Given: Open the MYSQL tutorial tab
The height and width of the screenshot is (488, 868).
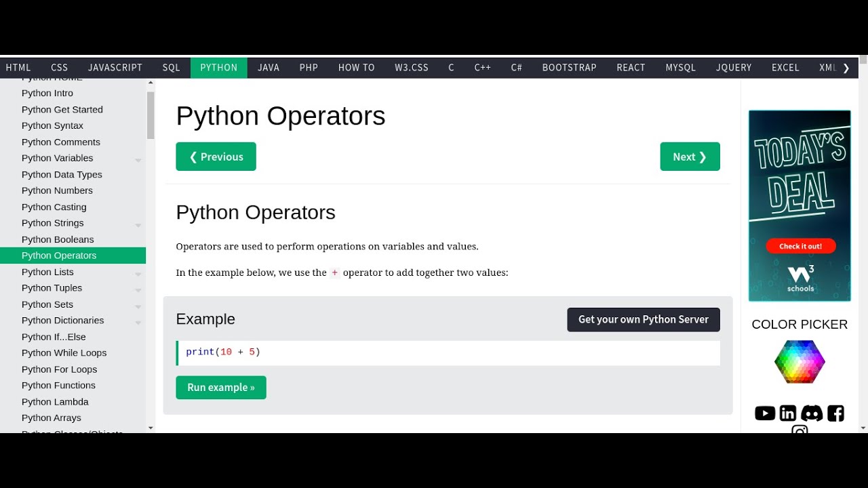Looking at the screenshot, I should tap(681, 68).
